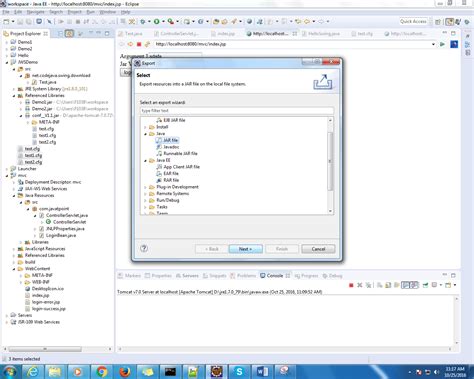Screen dimensions: 474x379
Task: Focus the type filter text field
Action: pos(237,110)
